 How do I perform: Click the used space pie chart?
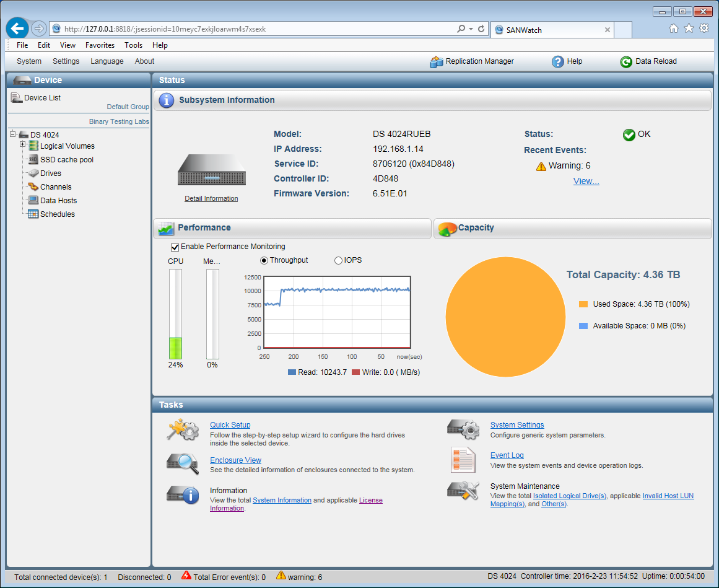[505, 316]
